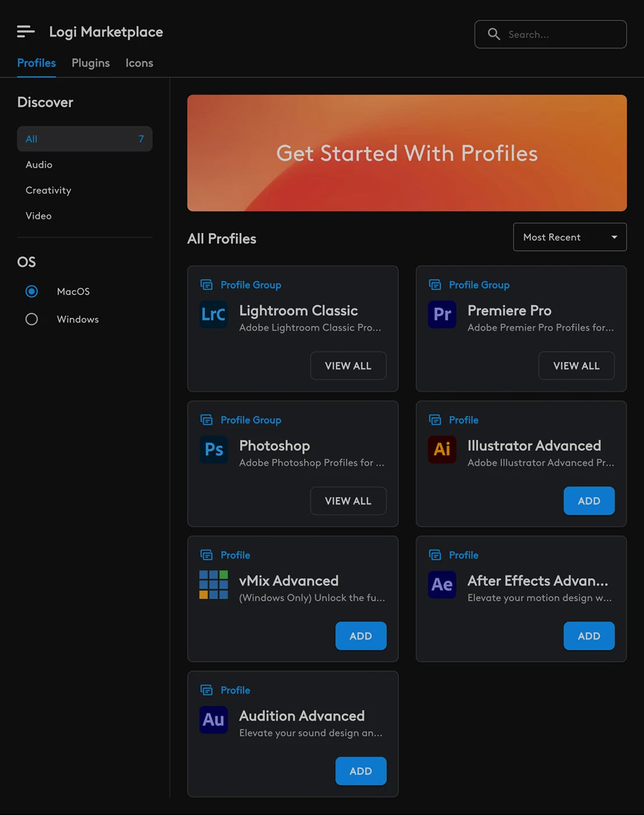Add the vMix Advanced profile
This screenshot has width=644, height=815.
pos(361,636)
